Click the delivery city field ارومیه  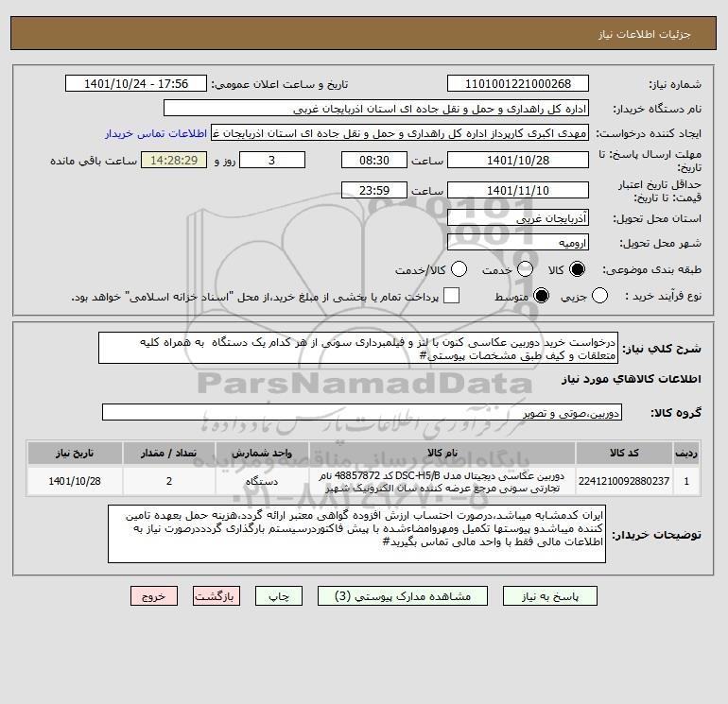(x=518, y=242)
